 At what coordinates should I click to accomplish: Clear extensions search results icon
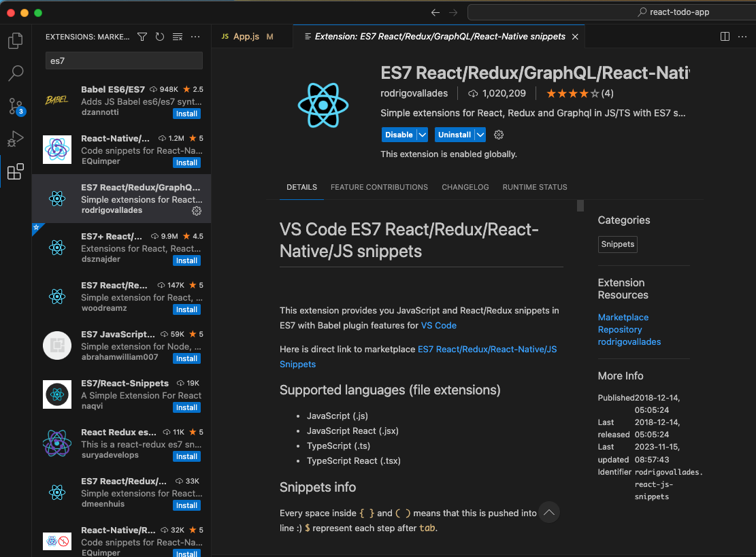178,37
